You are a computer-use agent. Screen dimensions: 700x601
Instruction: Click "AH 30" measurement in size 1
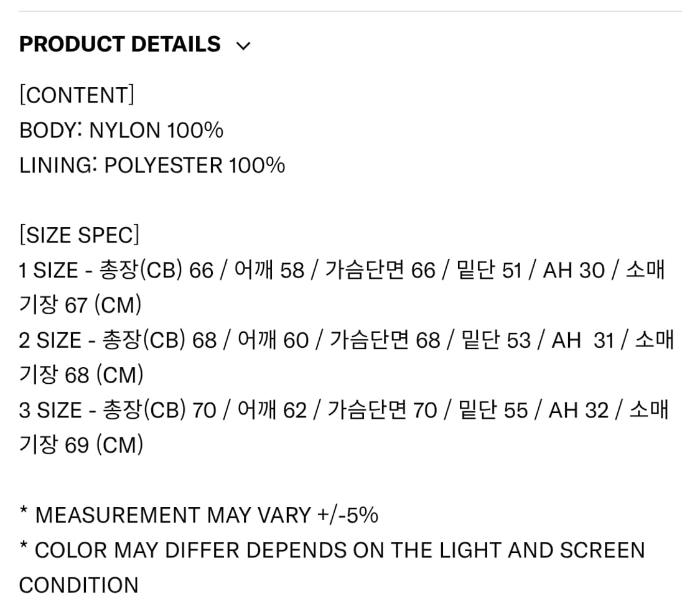(x=573, y=271)
